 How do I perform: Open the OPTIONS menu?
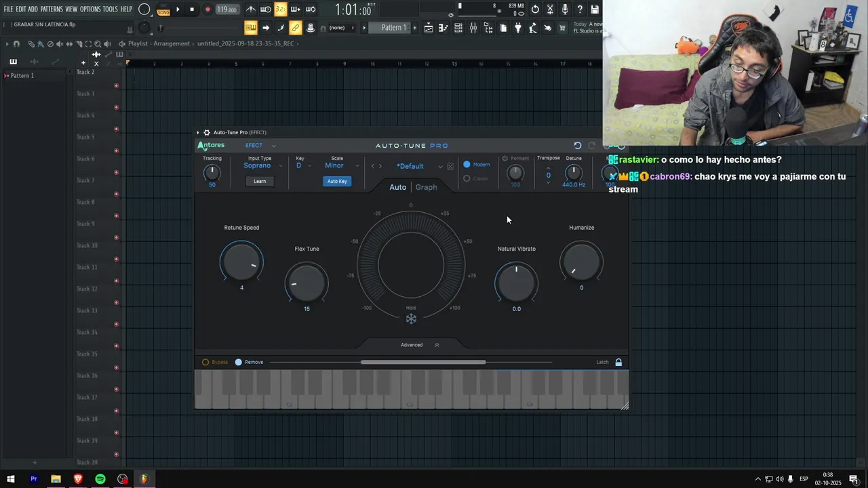(x=90, y=9)
